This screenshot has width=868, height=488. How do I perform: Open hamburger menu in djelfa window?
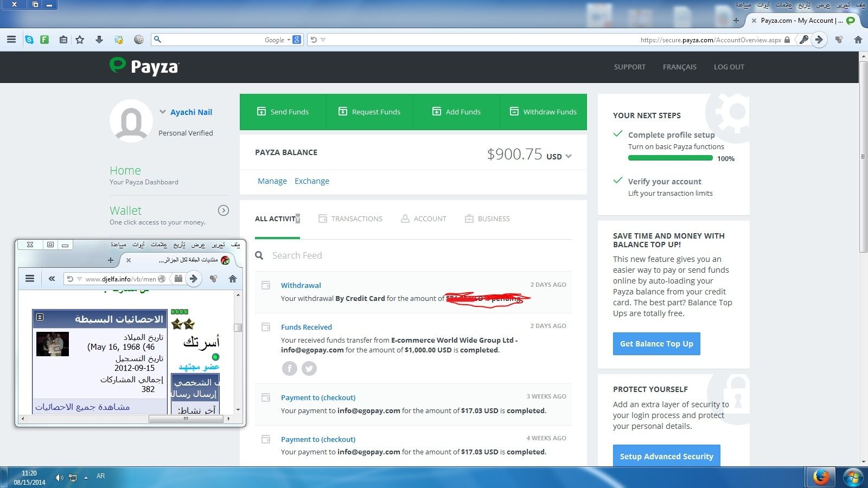pos(30,279)
